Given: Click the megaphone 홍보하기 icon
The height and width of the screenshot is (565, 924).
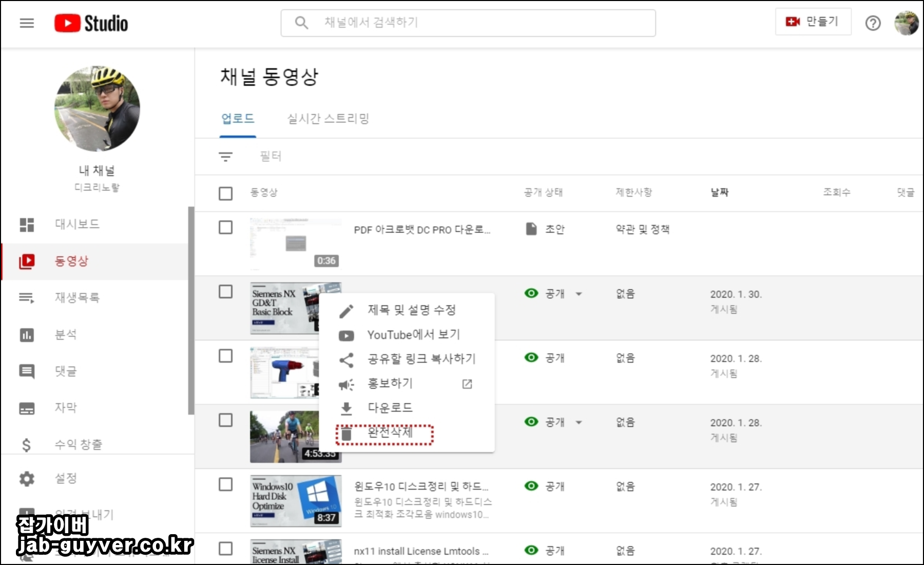Looking at the screenshot, I should click(x=346, y=385).
